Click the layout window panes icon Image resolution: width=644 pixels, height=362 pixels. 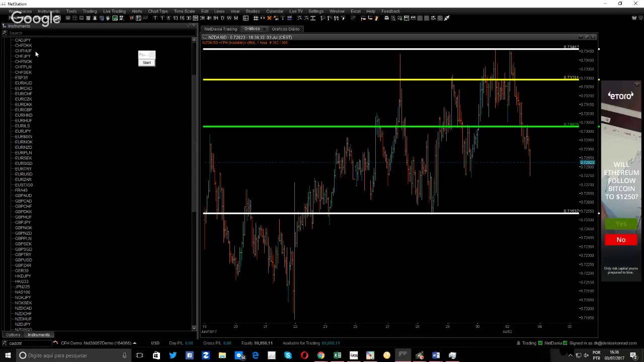(246, 18)
